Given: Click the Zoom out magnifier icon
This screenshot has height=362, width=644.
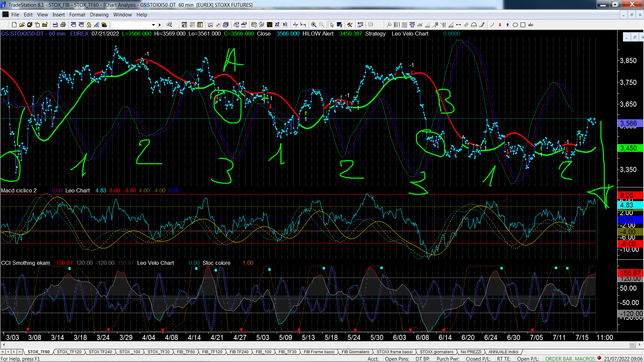Looking at the screenshot, I should pos(321,25).
